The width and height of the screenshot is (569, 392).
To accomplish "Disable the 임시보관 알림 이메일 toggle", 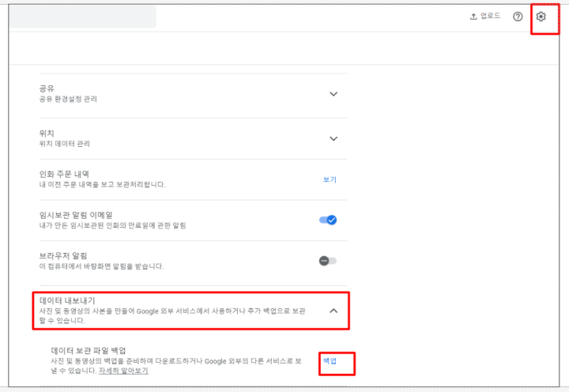I will (x=328, y=220).
